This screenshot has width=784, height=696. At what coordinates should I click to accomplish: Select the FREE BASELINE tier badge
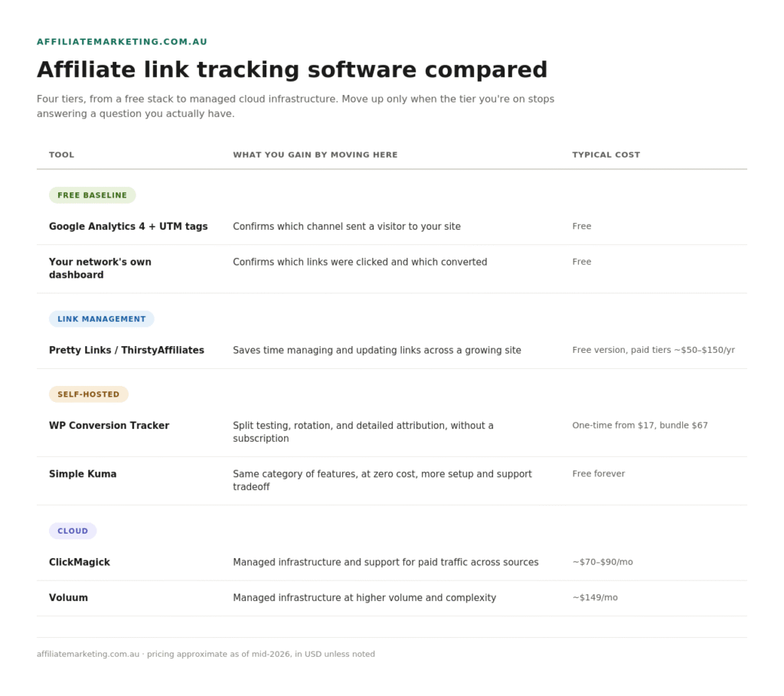(x=93, y=195)
